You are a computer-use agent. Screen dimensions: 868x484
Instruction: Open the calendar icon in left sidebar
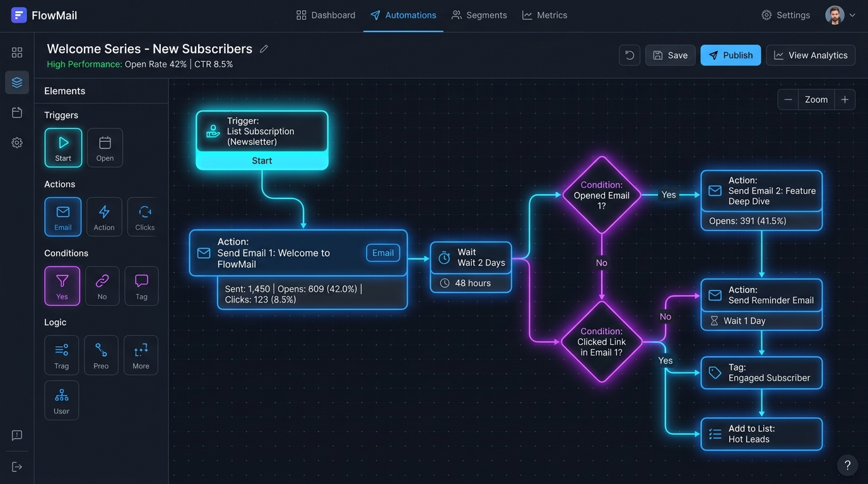[x=17, y=113]
